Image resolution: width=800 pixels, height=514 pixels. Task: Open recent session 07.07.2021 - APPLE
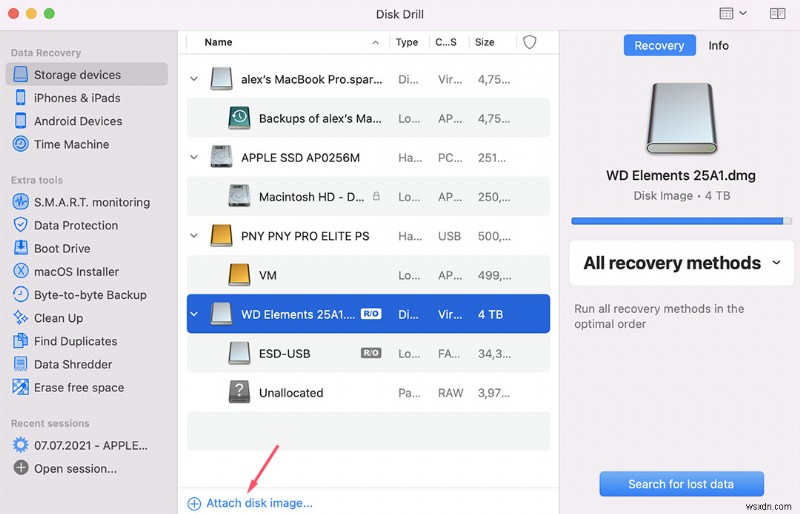91,445
